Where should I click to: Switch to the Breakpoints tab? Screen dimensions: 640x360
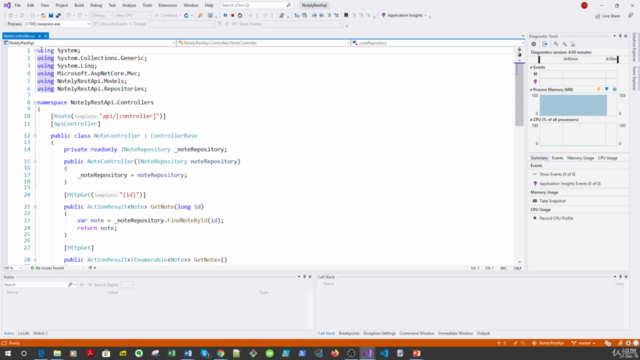pyautogui.click(x=349, y=333)
